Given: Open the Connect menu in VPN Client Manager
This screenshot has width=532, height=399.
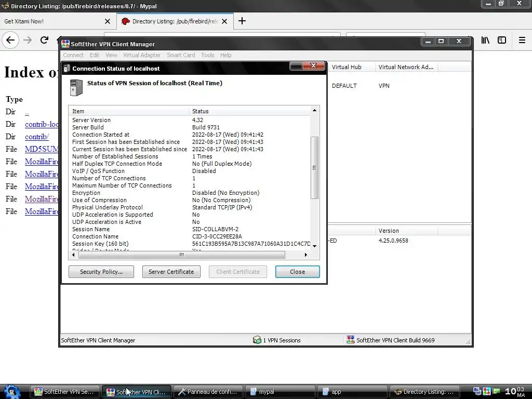Looking at the screenshot, I should (73, 55).
